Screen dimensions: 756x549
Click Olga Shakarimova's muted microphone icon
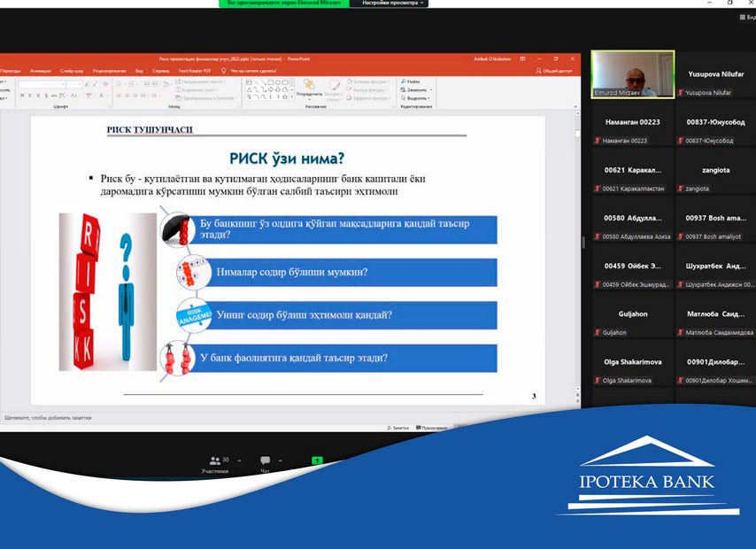[598, 380]
